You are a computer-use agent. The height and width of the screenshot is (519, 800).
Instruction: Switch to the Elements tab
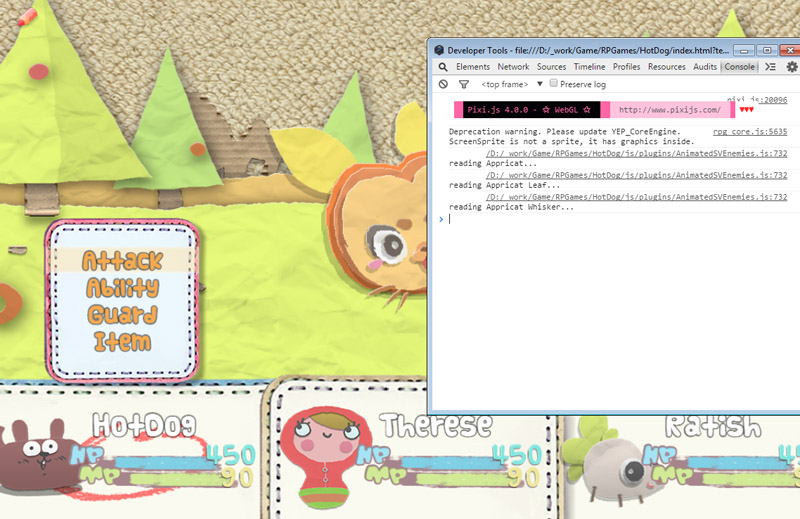pyautogui.click(x=472, y=67)
